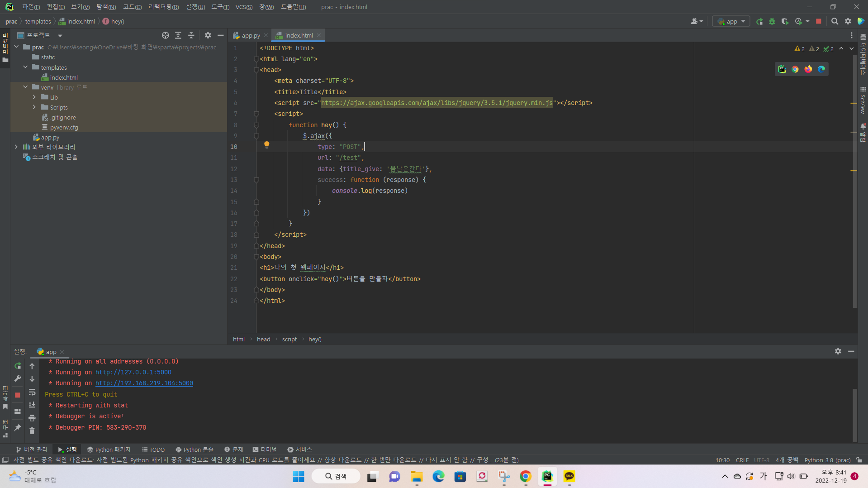Open IDE settings gear in main toolbar
Image resolution: width=868 pixels, height=488 pixels.
tap(848, 21)
